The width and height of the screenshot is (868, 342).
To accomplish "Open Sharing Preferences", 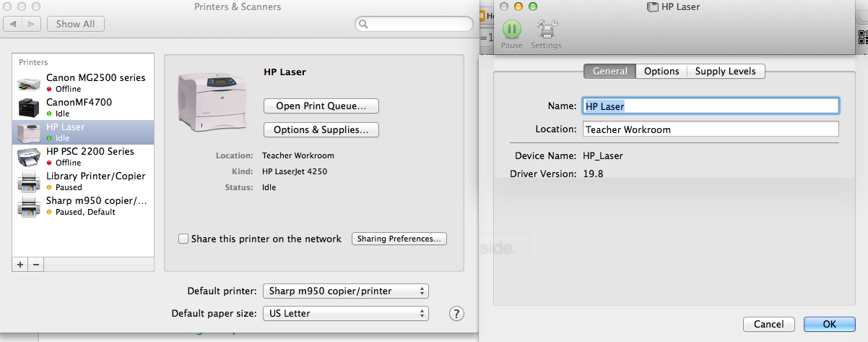I will click(x=399, y=239).
